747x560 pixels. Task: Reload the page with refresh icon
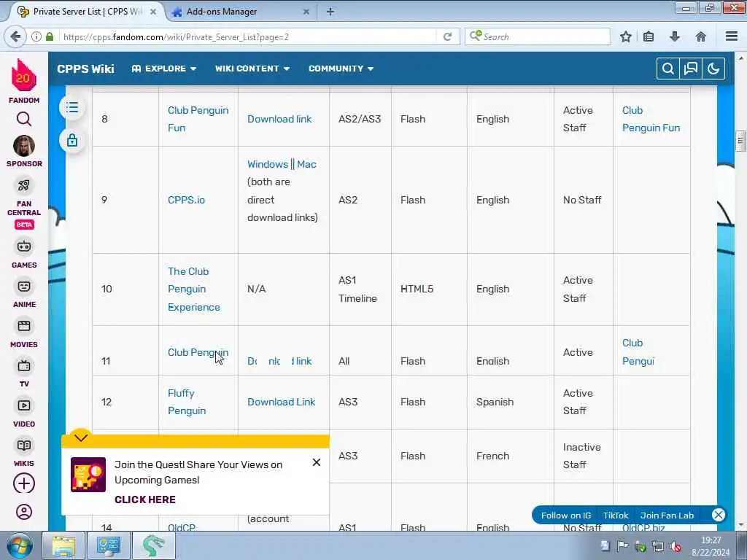pyautogui.click(x=447, y=36)
